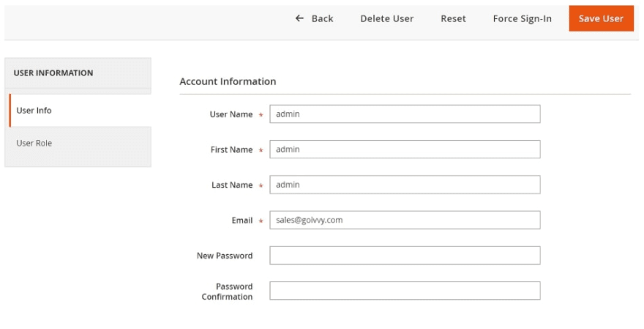Save the user with Save User

(602, 18)
